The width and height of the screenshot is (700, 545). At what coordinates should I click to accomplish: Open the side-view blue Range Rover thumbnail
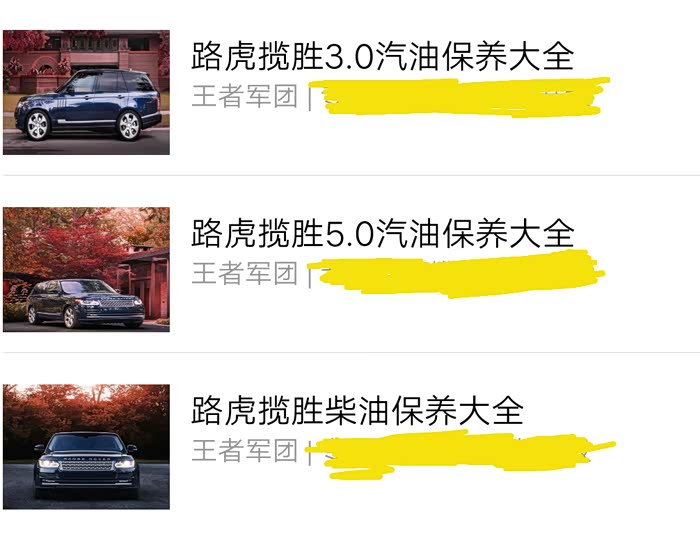click(86, 92)
